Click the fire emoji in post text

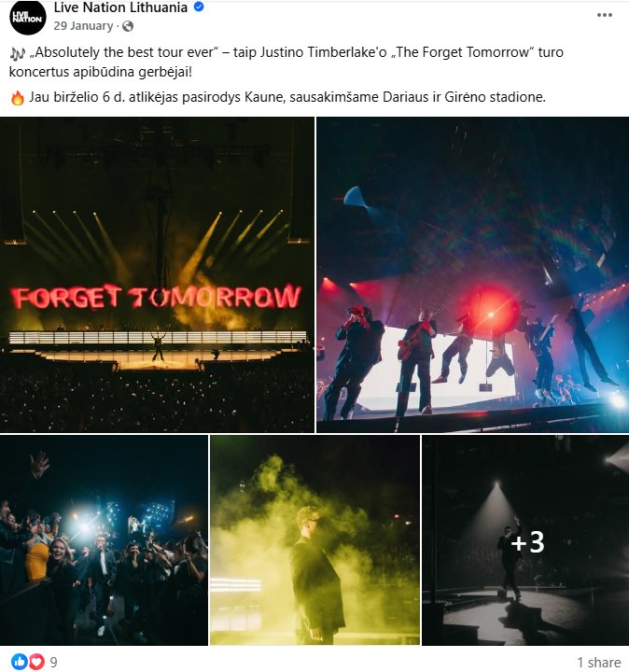tap(18, 98)
